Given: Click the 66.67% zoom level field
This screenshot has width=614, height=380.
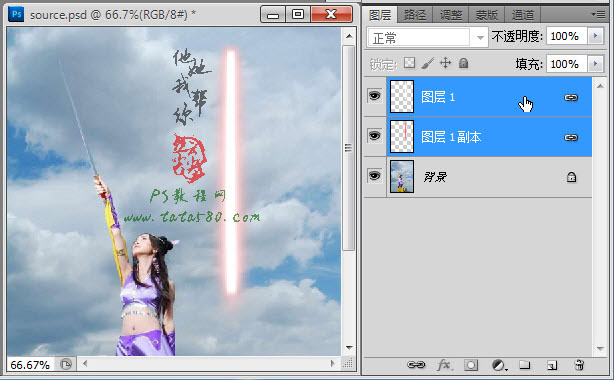Looking at the screenshot, I should tap(30, 365).
